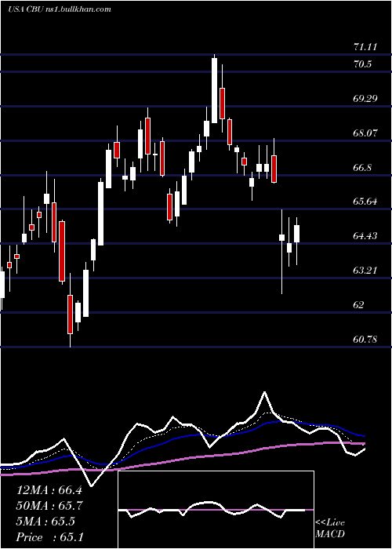Click the 64.43 price level label
Viewport: 392px width, 549px height.
tap(365, 235)
